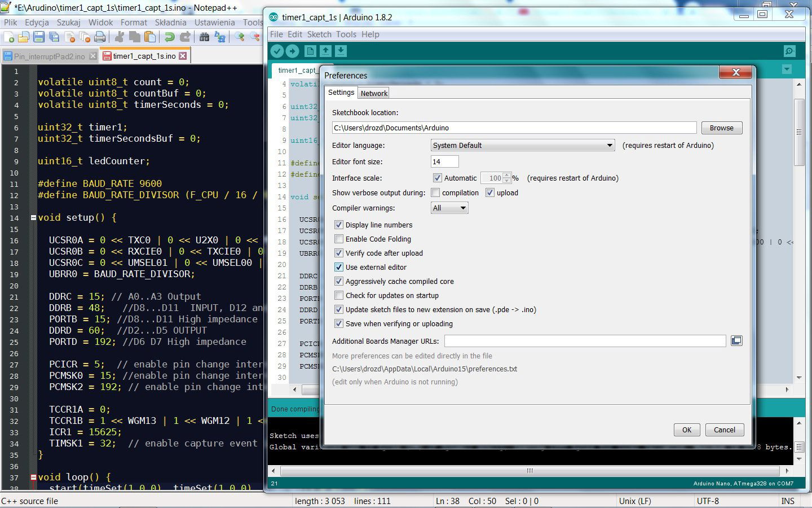
Task: Click Close All icon in Notepad++ toolbar
Action: coord(85,37)
